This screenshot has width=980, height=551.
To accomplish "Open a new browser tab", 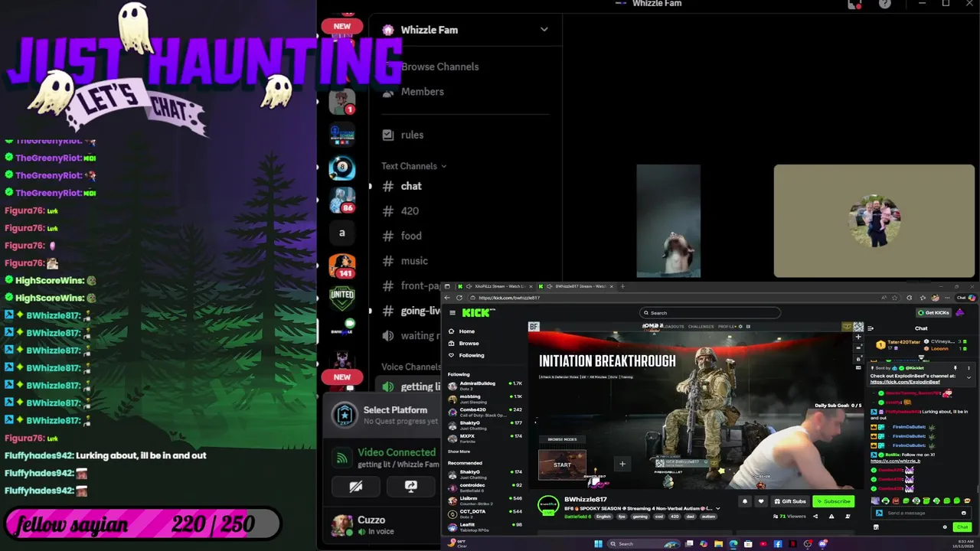I will (x=622, y=286).
